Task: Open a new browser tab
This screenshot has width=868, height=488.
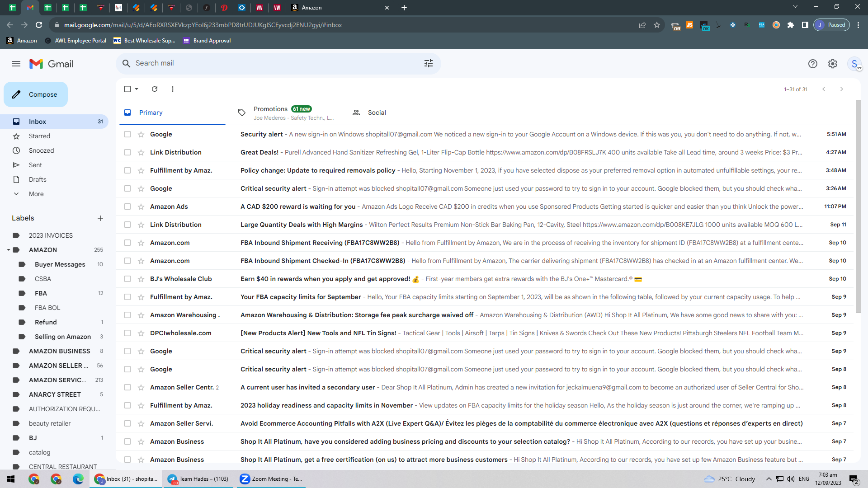Action: pos(404,8)
